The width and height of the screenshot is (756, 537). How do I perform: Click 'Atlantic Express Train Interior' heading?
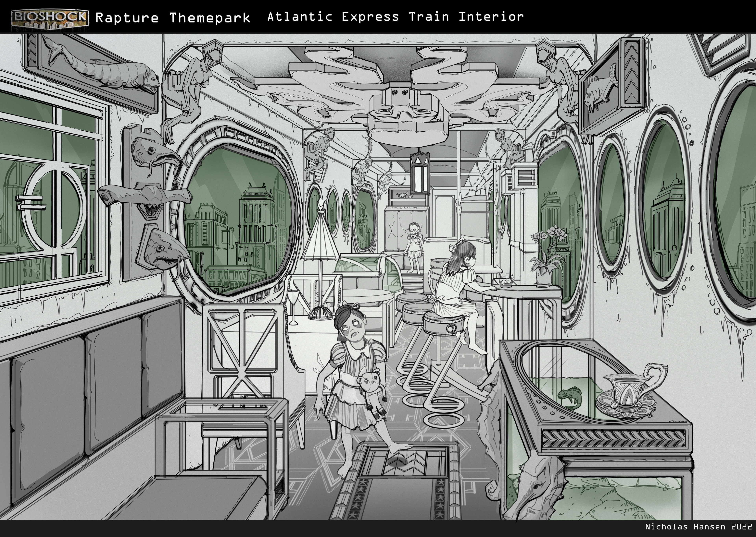(x=395, y=17)
